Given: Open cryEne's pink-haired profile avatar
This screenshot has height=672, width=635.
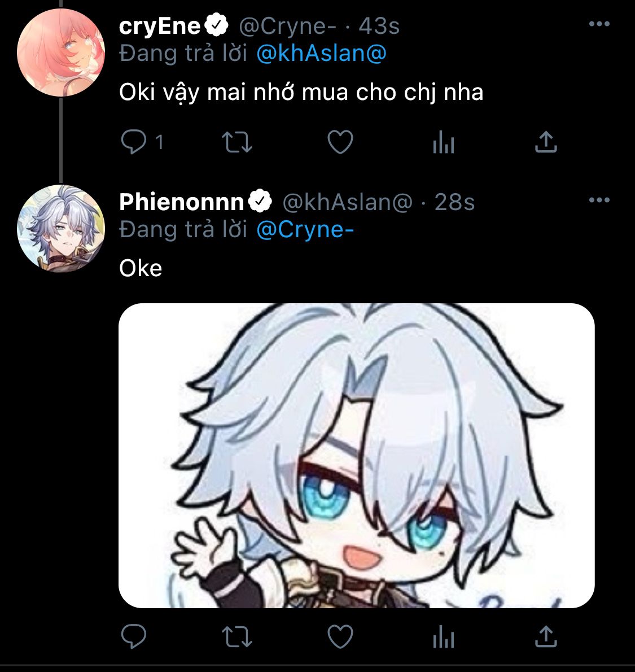Looking at the screenshot, I should tap(61, 53).
